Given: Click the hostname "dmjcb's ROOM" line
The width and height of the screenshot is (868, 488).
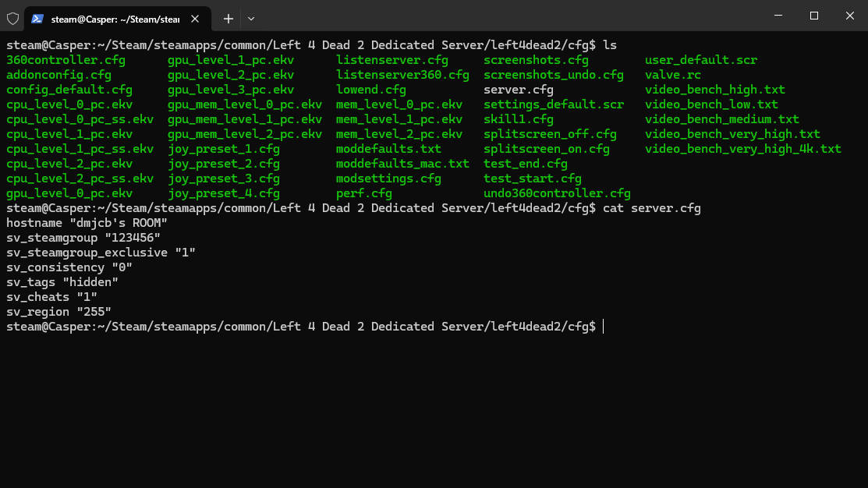Looking at the screenshot, I should coord(87,223).
